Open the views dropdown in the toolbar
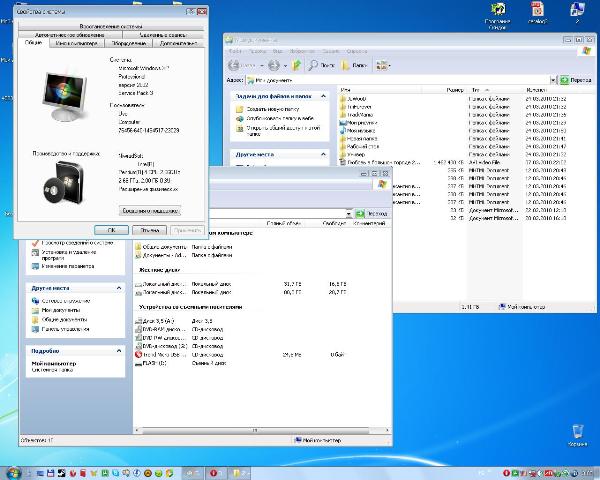 click(x=384, y=64)
